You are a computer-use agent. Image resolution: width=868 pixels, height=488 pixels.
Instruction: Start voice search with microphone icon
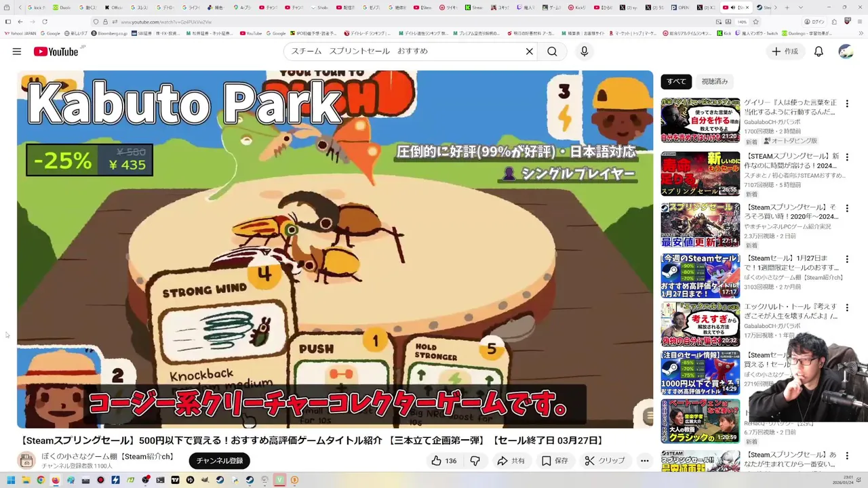[x=584, y=52]
